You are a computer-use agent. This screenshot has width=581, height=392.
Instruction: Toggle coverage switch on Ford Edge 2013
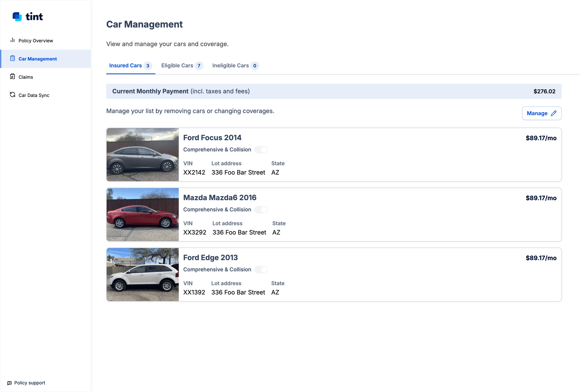(x=261, y=269)
